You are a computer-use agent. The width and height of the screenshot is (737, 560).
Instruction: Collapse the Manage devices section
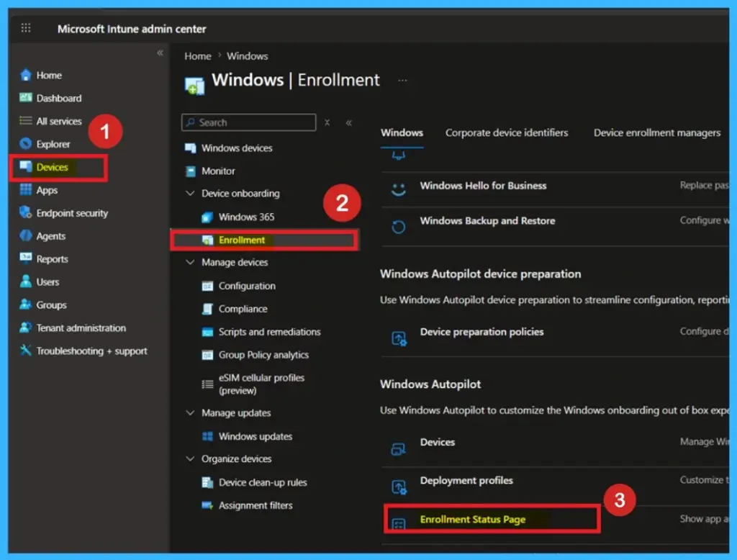click(x=190, y=262)
